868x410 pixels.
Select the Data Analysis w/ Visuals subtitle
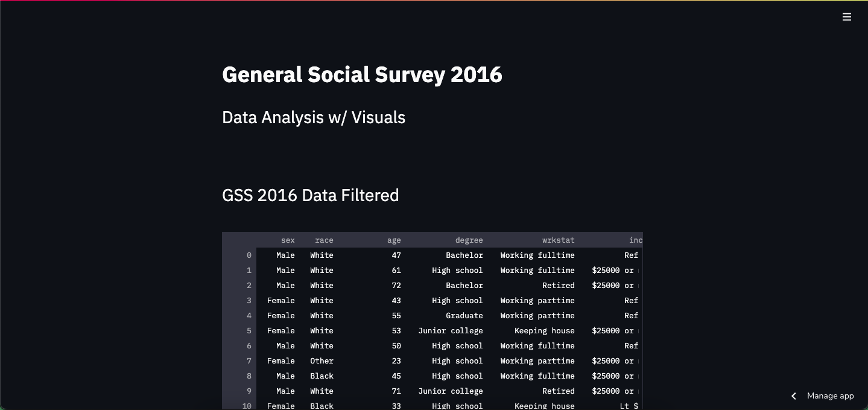313,117
